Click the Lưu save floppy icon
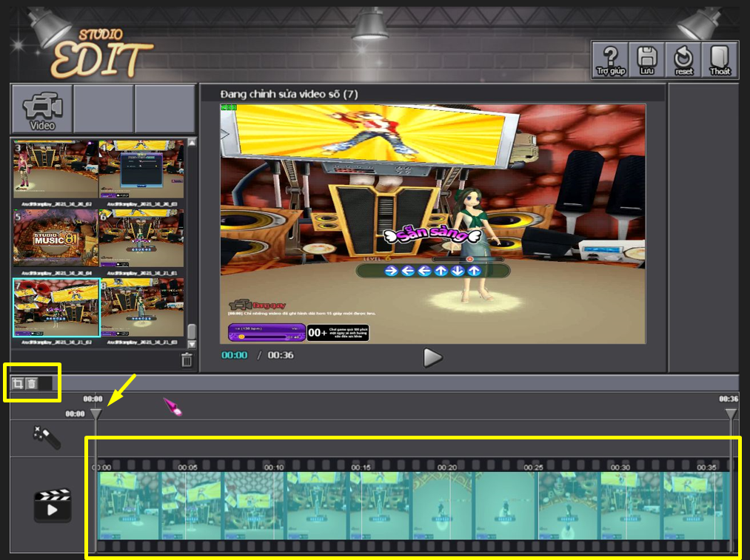Viewport: 750px width, 560px height. click(x=647, y=60)
